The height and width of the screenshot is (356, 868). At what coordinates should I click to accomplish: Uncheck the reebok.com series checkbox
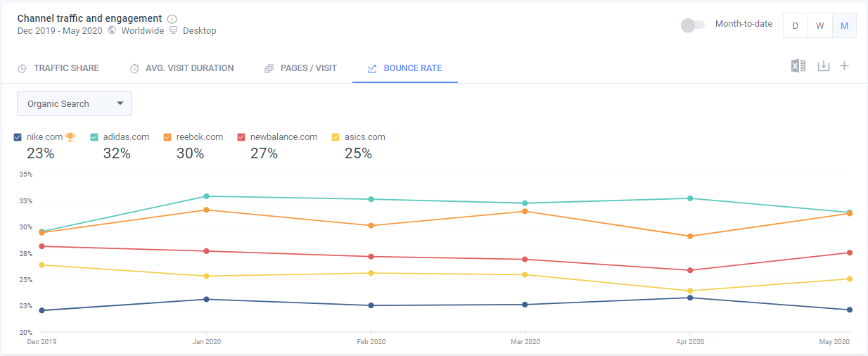pos(167,137)
